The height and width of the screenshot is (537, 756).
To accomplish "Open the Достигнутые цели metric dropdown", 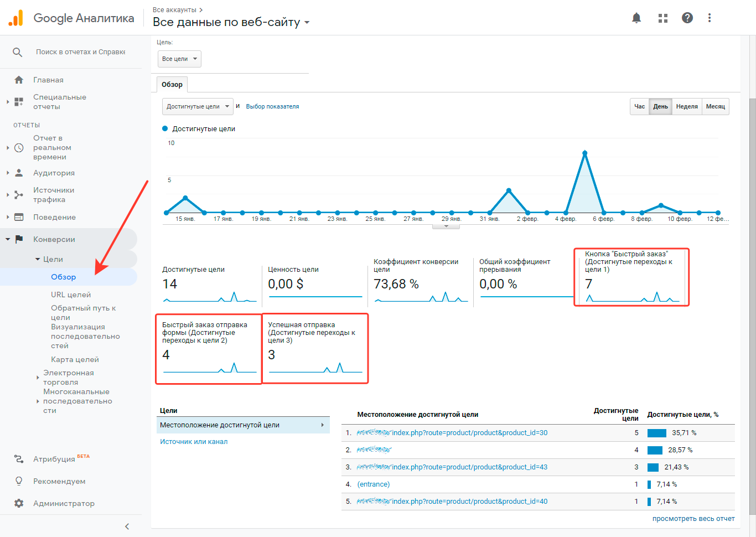I will 198,106.
